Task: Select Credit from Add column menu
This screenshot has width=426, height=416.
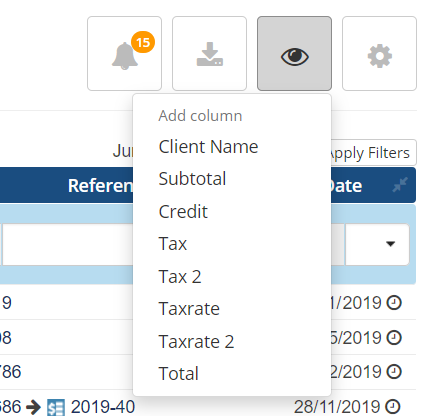Action: pyautogui.click(x=183, y=211)
